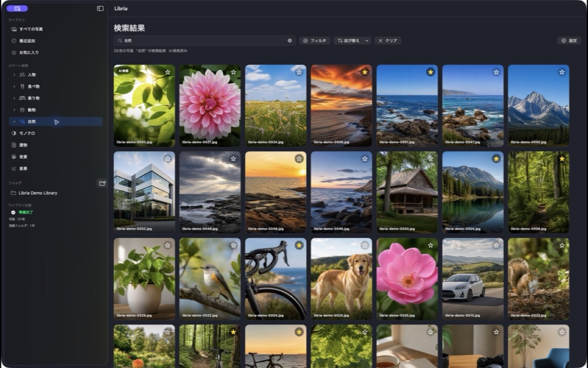Expand the 乗り物 category chevron

14,98
